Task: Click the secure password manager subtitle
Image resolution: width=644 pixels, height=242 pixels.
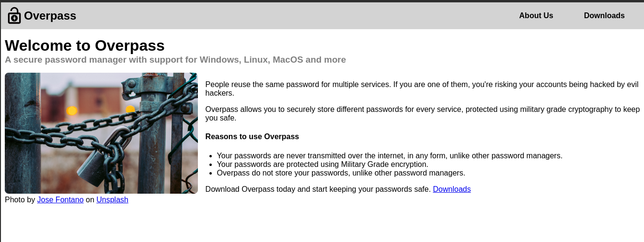Action: (175, 60)
